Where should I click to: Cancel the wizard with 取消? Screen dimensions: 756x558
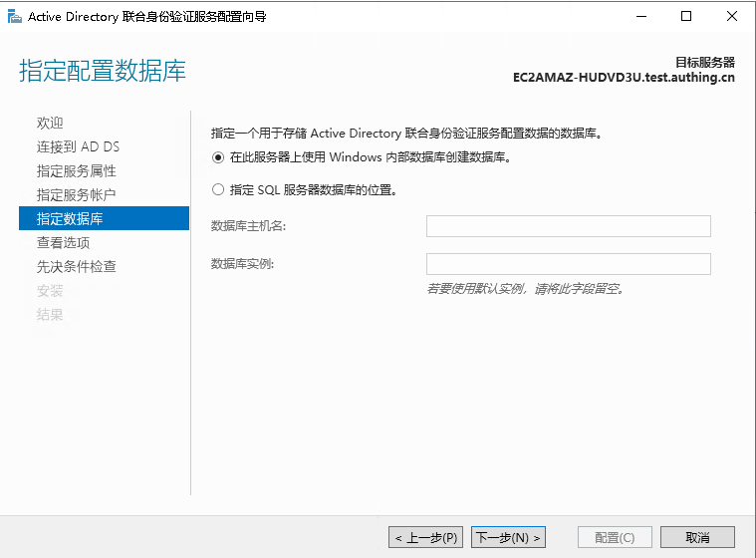pyautogui.click(x=697, y=537)
